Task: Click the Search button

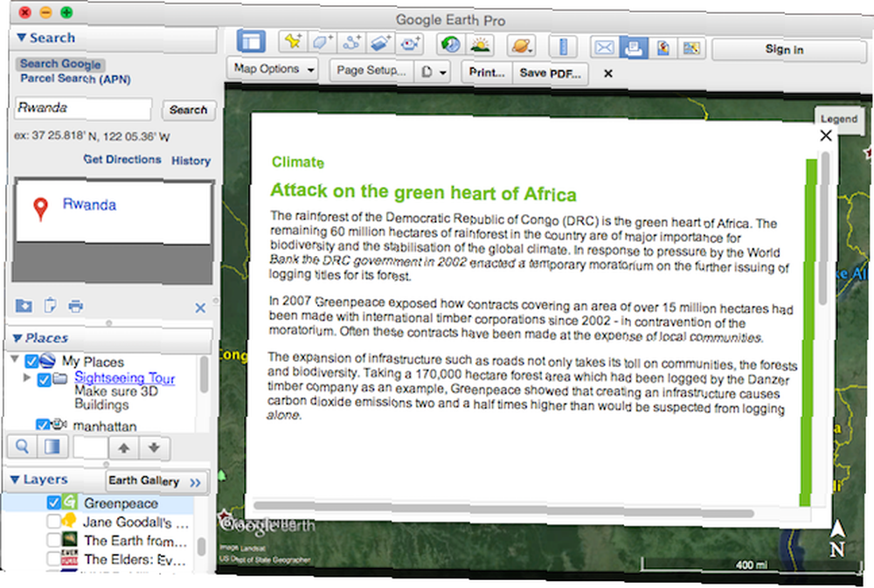Action: pyautogui.click(x=189, y=110)
